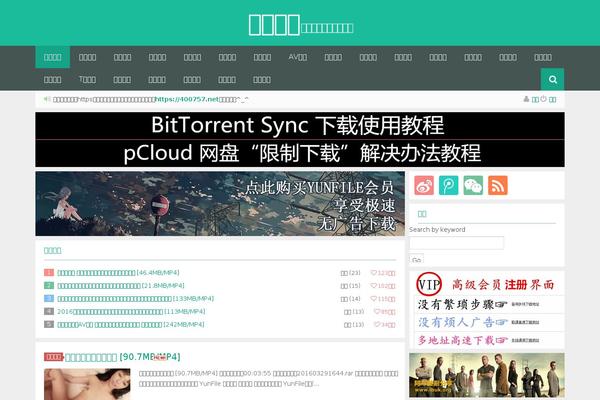Open the AV navigation menu item
The height and width of the screenshot is (400, 600).
tap(297, 57)
